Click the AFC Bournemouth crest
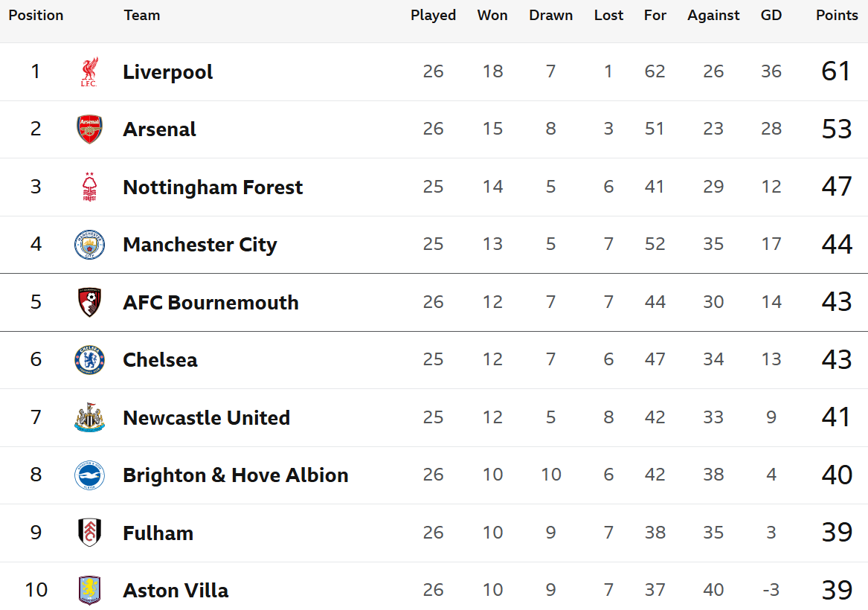The image size is (868, 610). 89,302
